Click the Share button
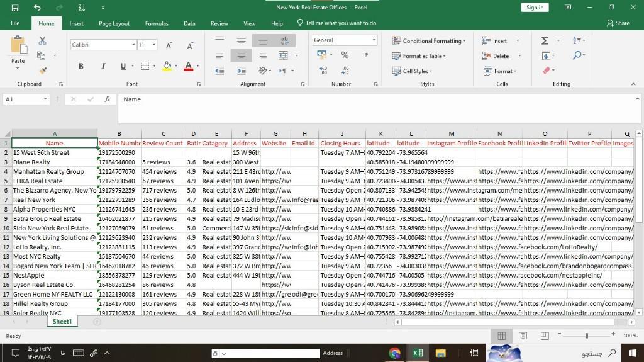This screenshot has height=362, width=644. click(618, 23)
